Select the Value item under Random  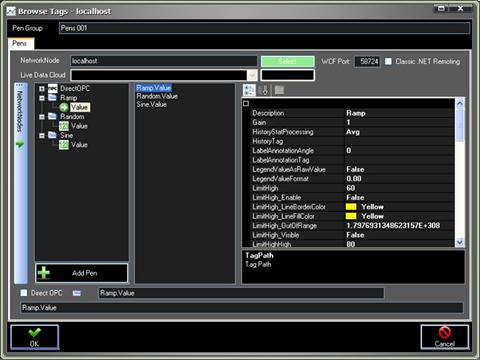79,126
